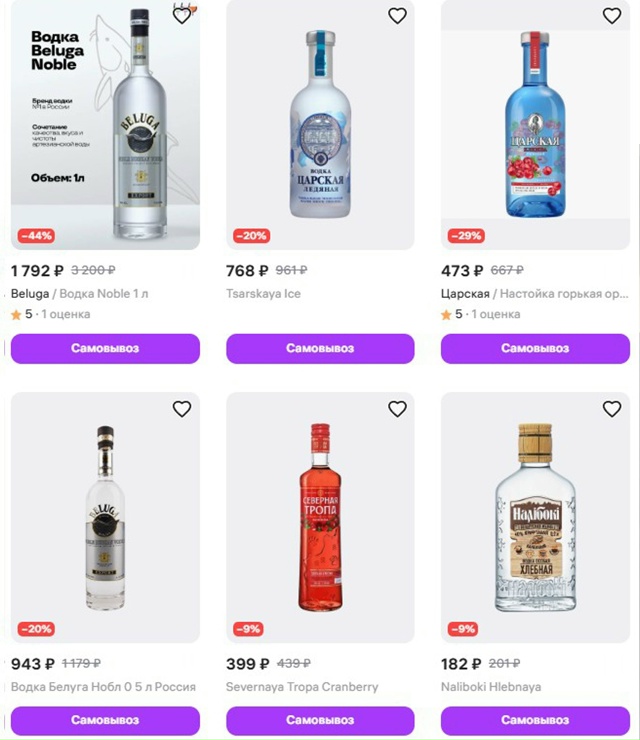Image resolution: width=640 pixels, height=740 pixels.
Task: Tap Самовывоз for Naliboki Hlebnaya
Action: 535,720
